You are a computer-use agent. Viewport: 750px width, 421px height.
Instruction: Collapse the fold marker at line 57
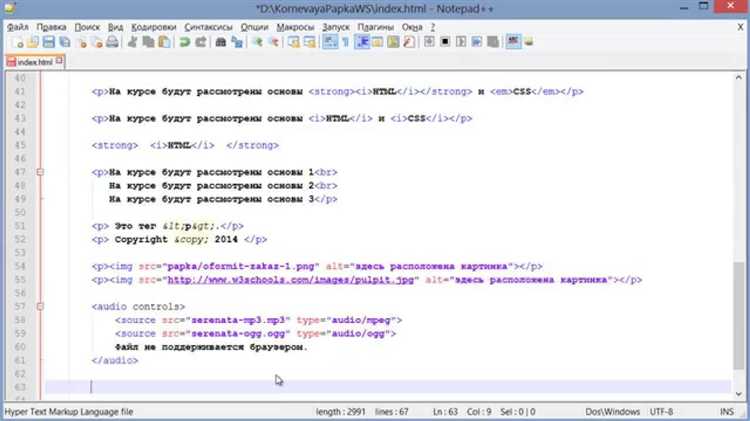(x=40, y=306)
